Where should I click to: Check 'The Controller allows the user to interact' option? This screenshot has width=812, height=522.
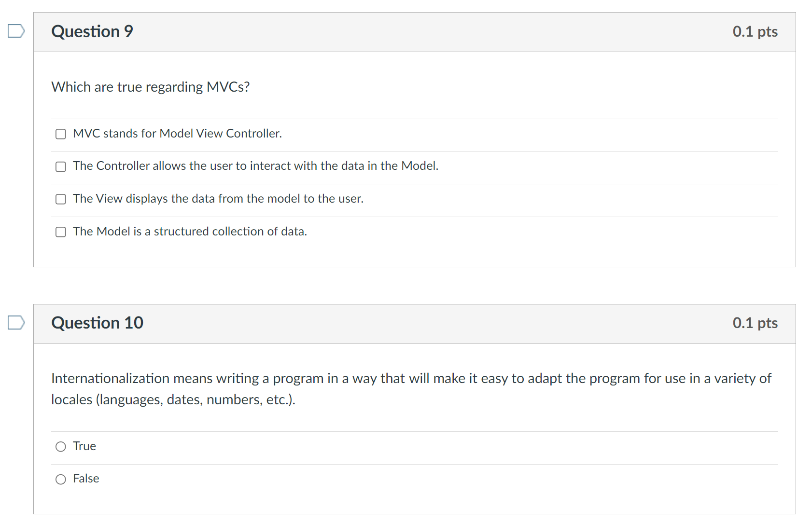coord(60,166)
